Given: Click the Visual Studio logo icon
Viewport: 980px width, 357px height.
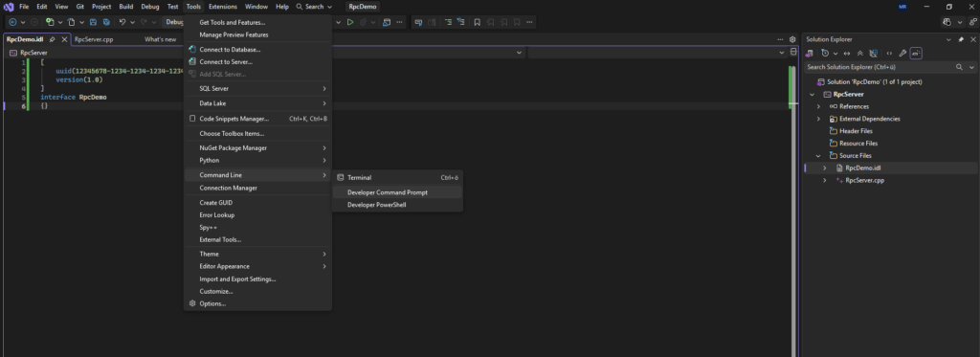Looking at the screenshot, I should click(x=9, y=7).
